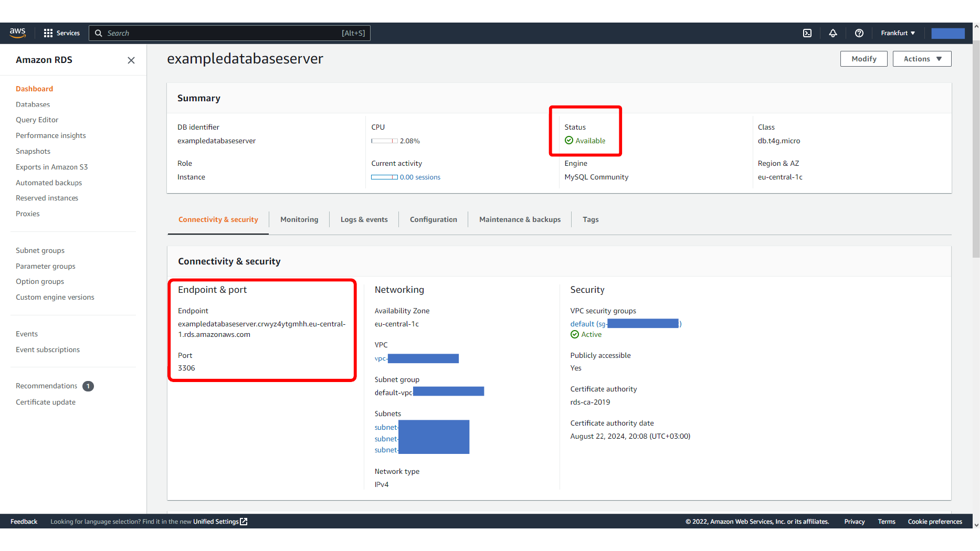Open Proxies in the sidebar
The height and width of the screenshot is (551, 980).
[x=27, y=214]
